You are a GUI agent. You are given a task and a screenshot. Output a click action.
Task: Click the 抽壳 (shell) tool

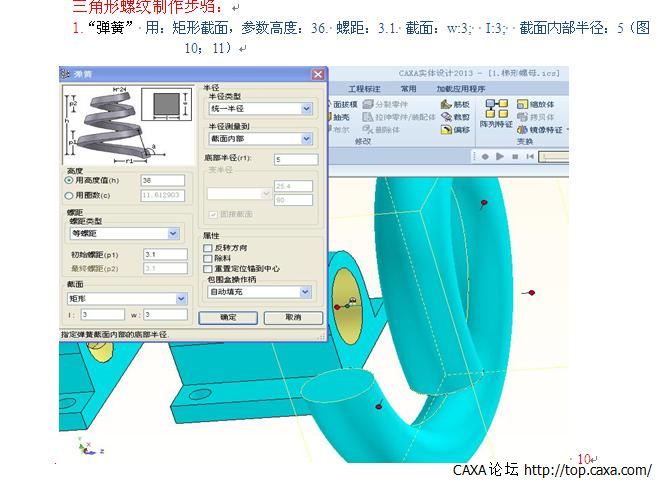click(336, 117)
